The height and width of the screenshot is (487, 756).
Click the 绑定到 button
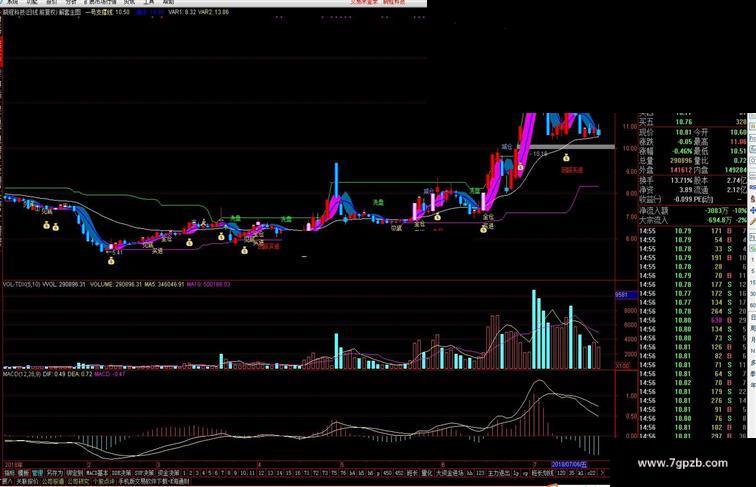(x=74, y=473)
